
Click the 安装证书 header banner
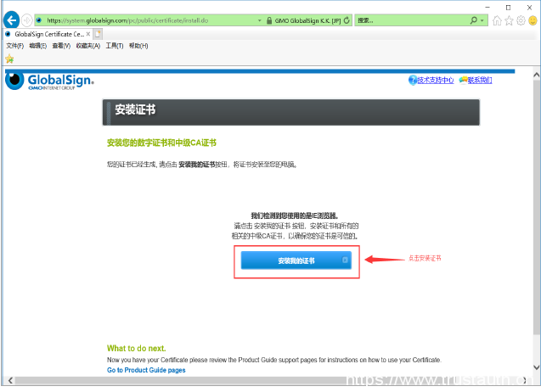tap(290, 112)
